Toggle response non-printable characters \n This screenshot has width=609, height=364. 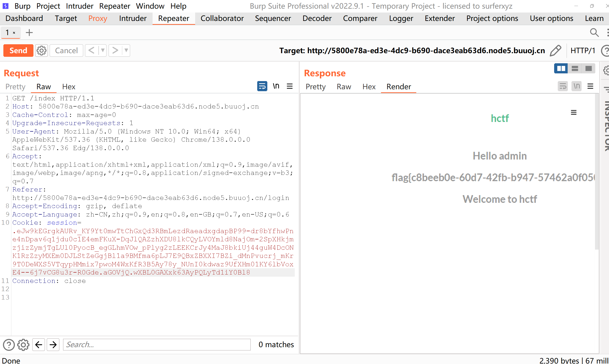tap(577, 86)
